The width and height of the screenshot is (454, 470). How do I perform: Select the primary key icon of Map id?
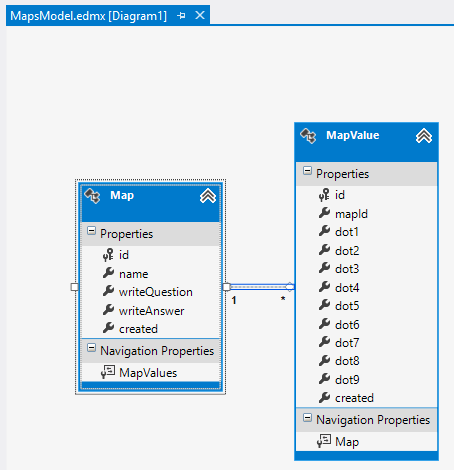(108, 255)
